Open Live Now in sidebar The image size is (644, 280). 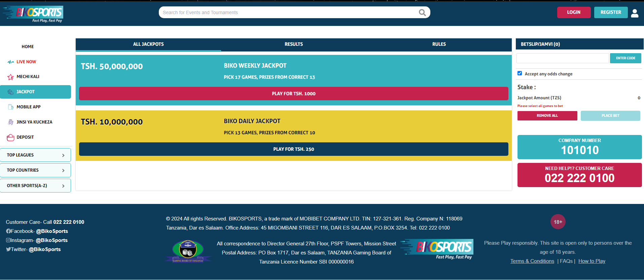26,62
